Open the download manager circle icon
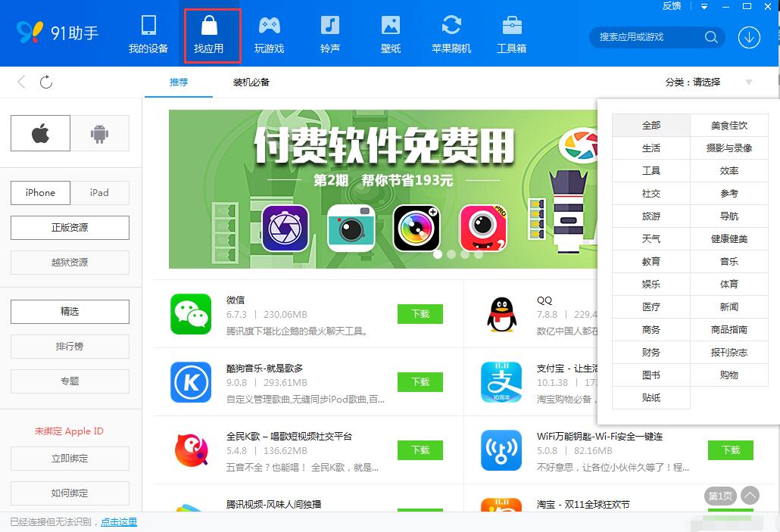The height and width of the screenshot is (532, 780). point(748,36)
